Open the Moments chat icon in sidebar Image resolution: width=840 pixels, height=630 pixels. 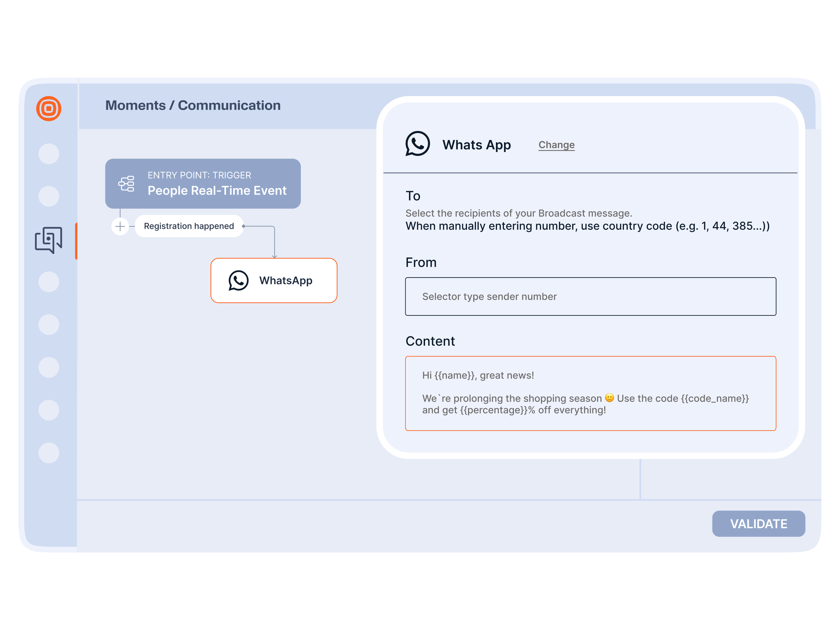tap(49, 240)
